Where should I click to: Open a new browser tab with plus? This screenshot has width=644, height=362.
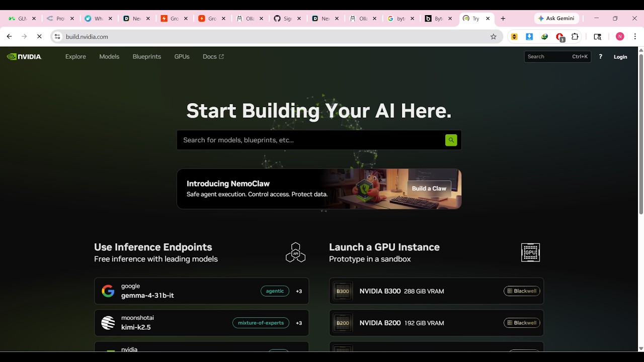pos(503,19)
